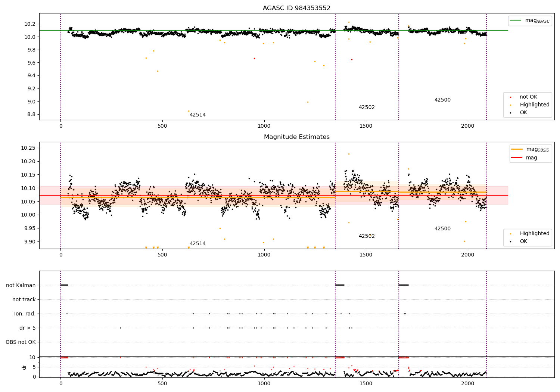
Task: Select the mag OBSID legend label in the middle plot
Action: coord(538,149)
